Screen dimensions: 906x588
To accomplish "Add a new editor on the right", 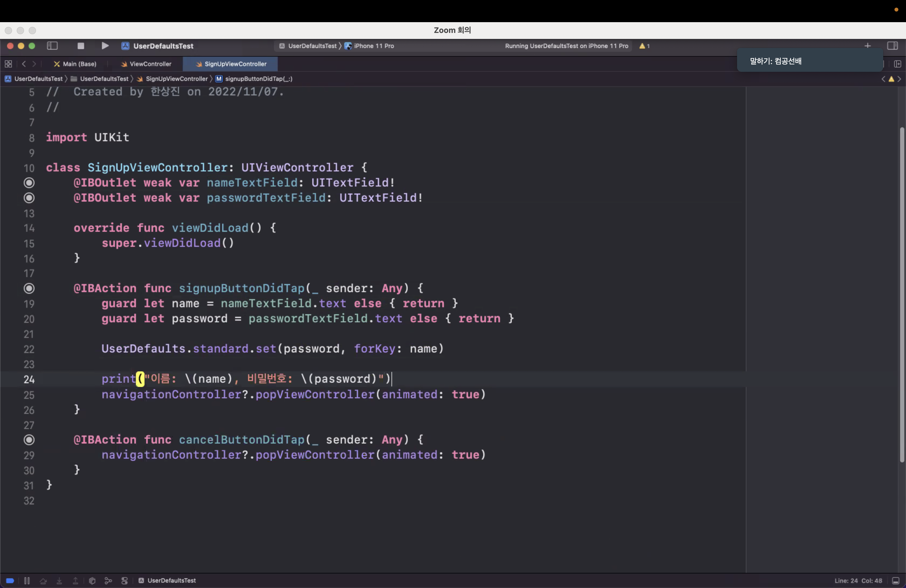I will [x=898, y=64].
